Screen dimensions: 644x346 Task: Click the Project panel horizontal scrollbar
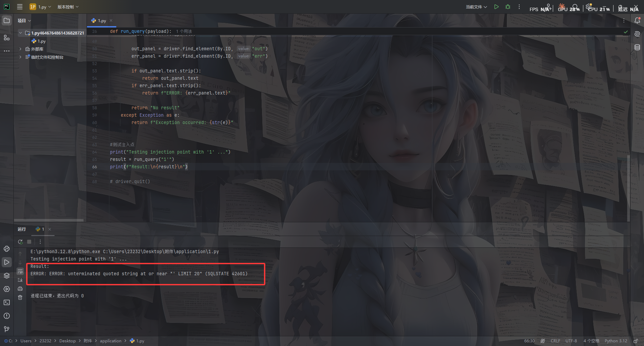49,220
